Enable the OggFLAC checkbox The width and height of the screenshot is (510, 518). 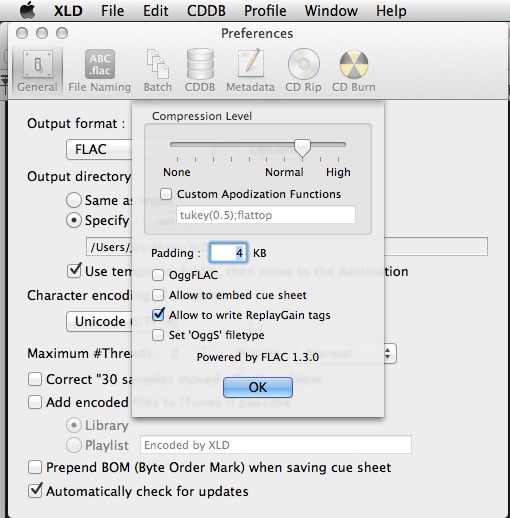(x=158, y=275)
